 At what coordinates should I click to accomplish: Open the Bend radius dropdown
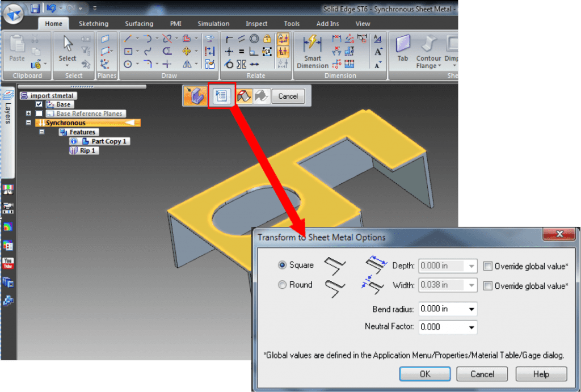471,309
